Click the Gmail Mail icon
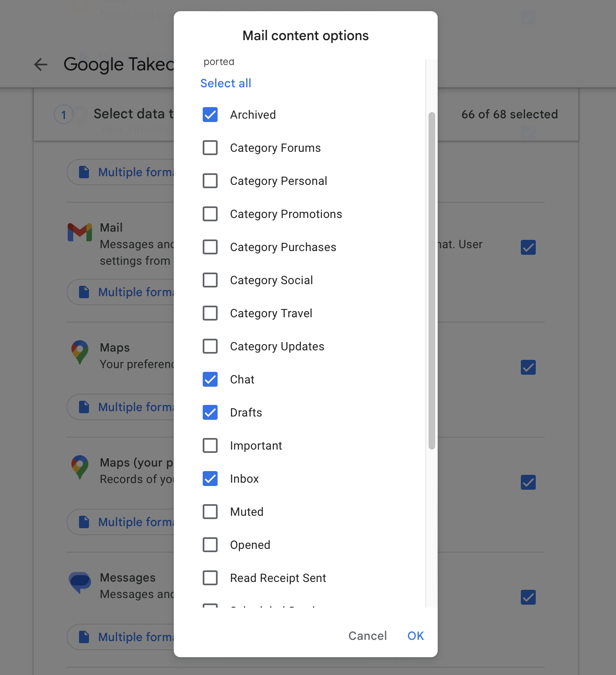This screenshot has height=675, width=616. click(x=80, y=232)
